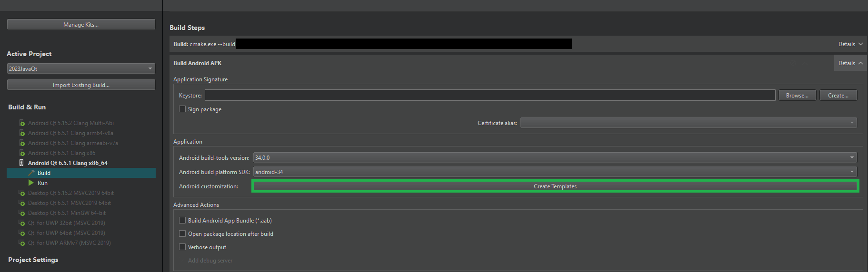The image size is (868, 272).
Task: Collapse Details of Build Android APK step
Action: click(x=850, y=63)
